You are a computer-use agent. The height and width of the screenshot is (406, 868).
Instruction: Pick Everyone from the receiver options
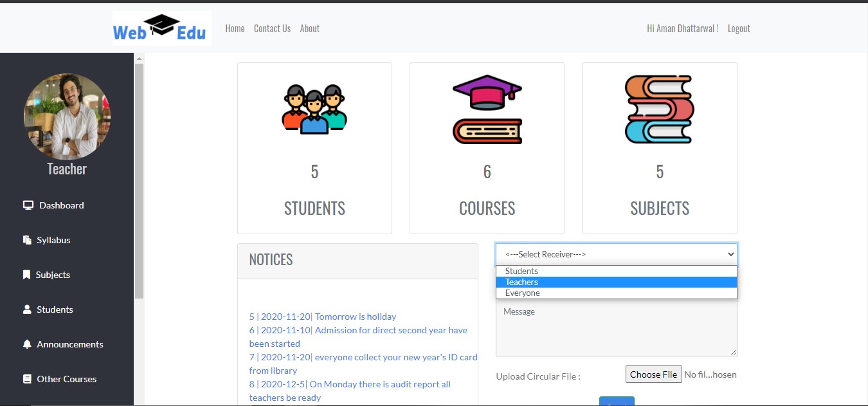pyautogui.click(x=522, y=293)
